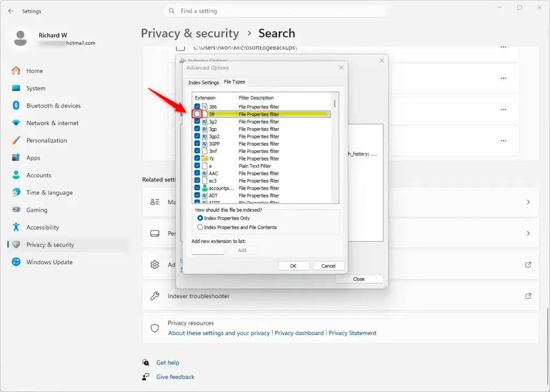Open Privacy dashboard link
This screenshot has height=392, width=550.
pyautogui.click(x=299, y=333)
